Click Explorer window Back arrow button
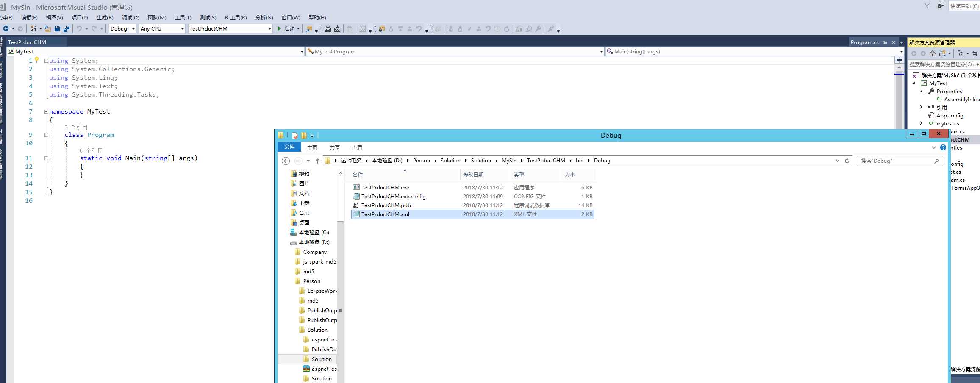The height and width of the screenshot is (383, 980). click(x=286, y=161)
